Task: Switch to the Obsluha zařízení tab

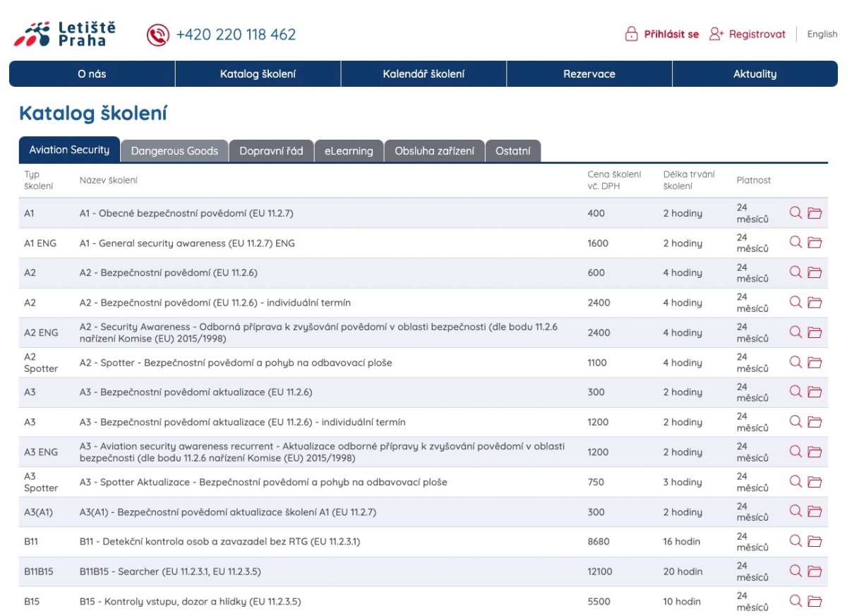Action: tap(435, 151)
